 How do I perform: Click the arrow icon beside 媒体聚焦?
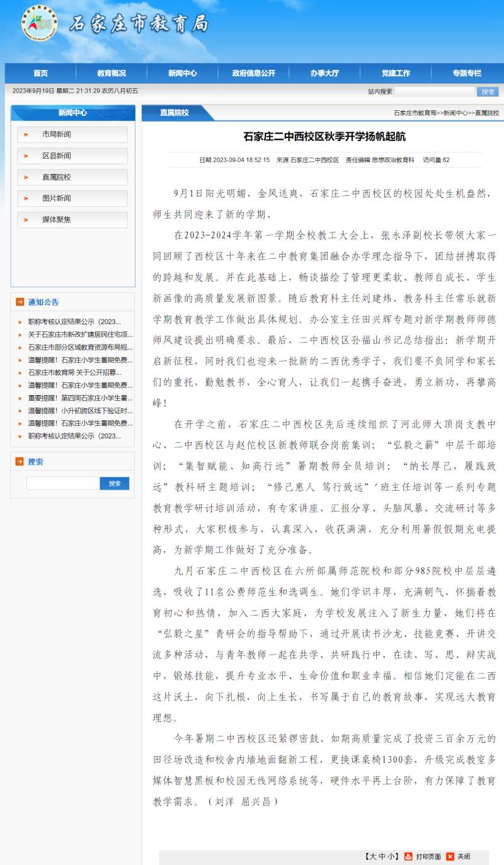click(x=26, y=220)
